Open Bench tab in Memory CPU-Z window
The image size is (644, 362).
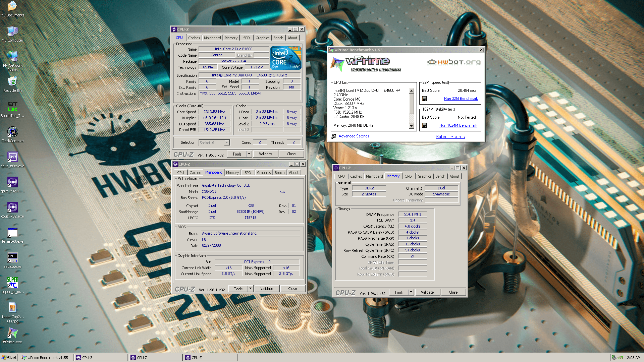(x=440, y=176)
